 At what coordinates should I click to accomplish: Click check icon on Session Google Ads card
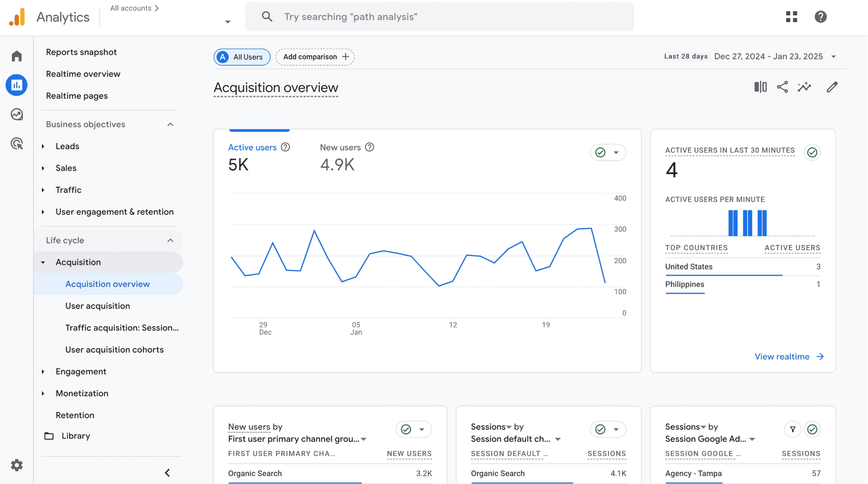pos(812,429)
